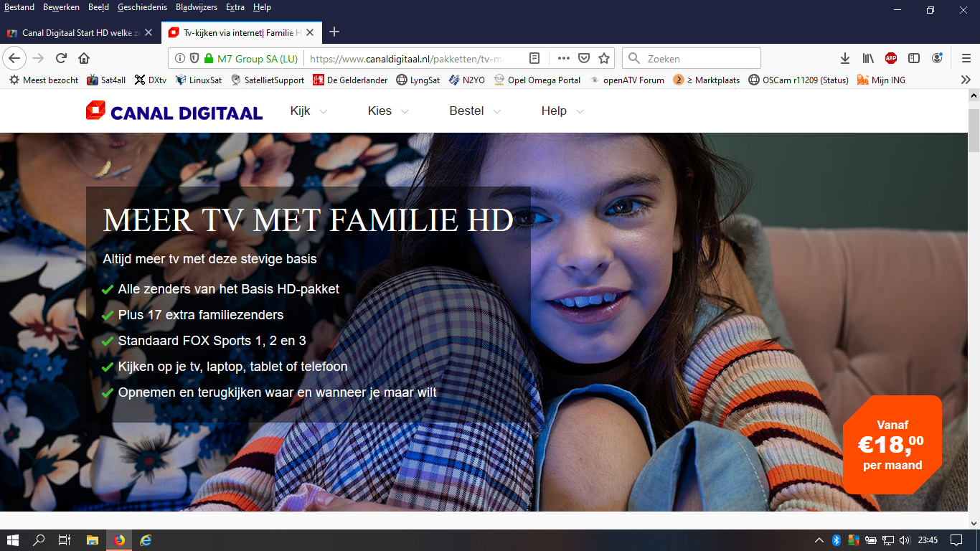Image resolution: width=980 pixels, height=551 pixels.
Task: Open the DXtv bookmark
Action: point(150,80)
